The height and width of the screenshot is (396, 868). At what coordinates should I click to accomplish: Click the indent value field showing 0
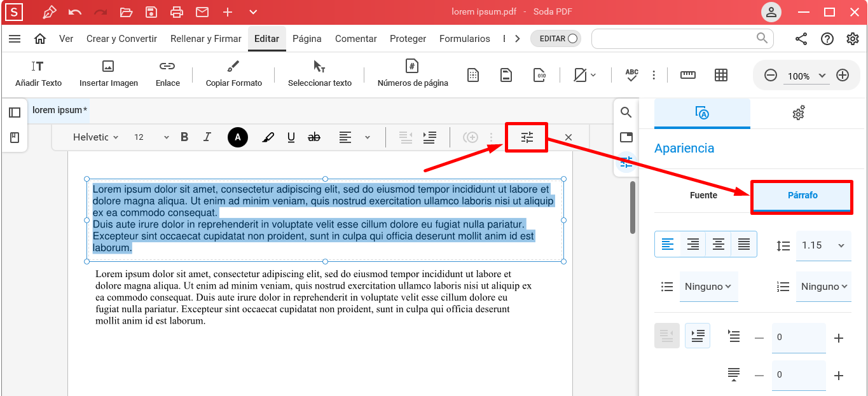click(799, 338)
